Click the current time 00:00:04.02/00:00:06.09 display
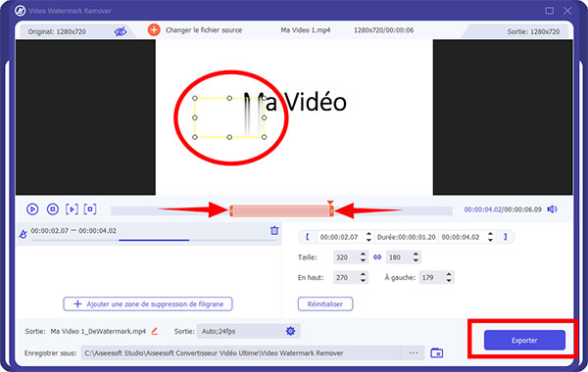Image resolution: width=588 pixels, height=372 pixels. point(503,209)
